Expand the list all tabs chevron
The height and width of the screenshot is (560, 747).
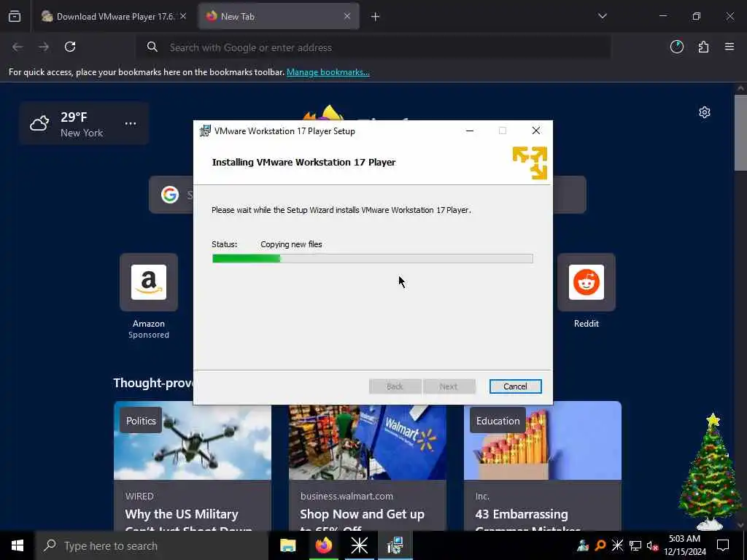click(602, 16)
